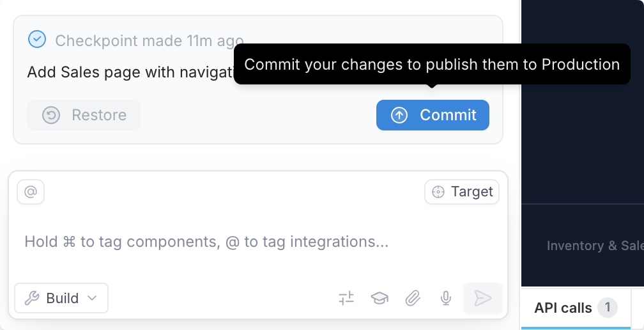Viewport: 644px width, 330px height.
Task: Toggle the Target selection mode
Action: (x=462, y=192)
